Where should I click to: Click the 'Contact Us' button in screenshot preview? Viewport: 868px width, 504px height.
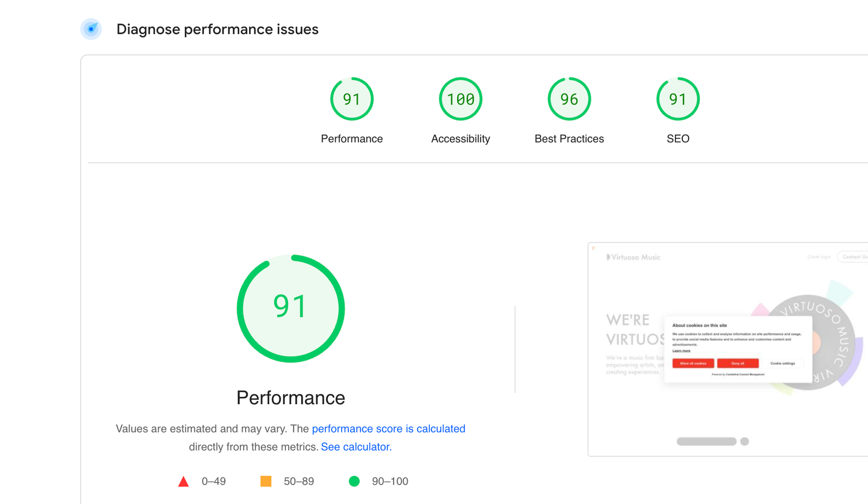tap(854, 257)
